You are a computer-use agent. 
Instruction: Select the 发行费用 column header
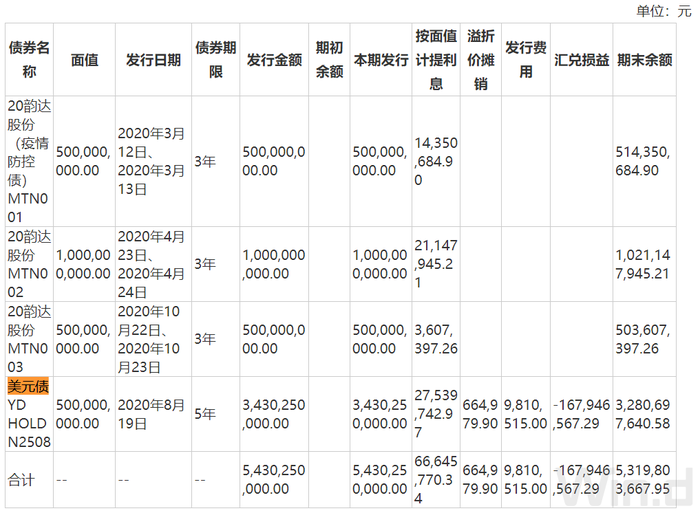[526, 59]
